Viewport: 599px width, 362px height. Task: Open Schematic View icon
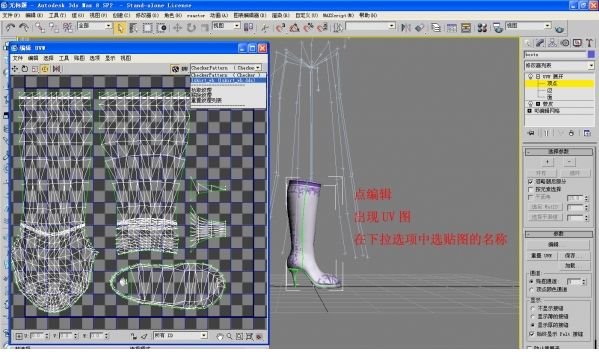(x=466, y=28)
